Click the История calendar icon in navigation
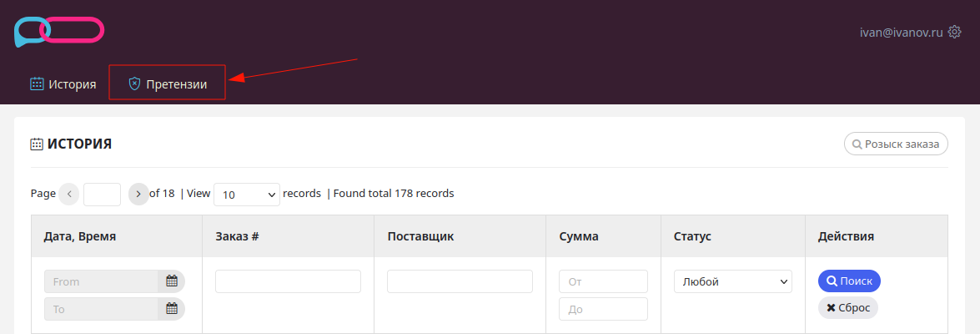Screen dimensions: 980x334 point(37,83)
